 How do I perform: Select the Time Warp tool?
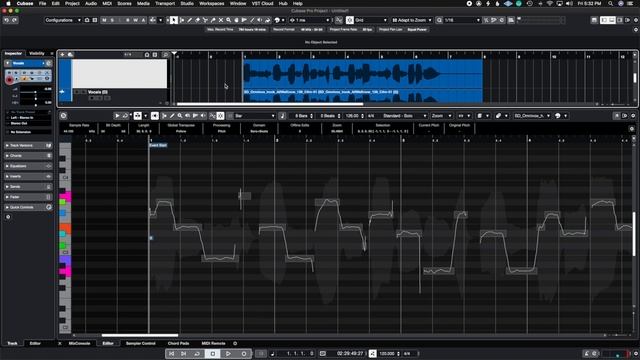[244, 20]
